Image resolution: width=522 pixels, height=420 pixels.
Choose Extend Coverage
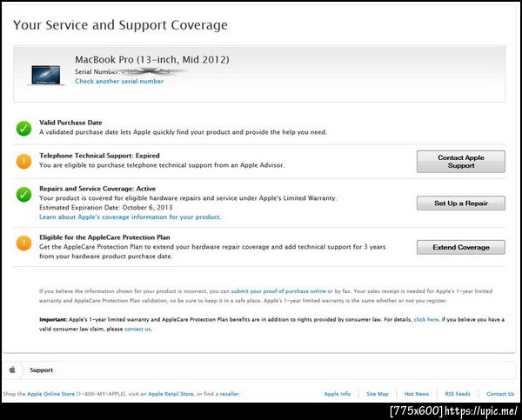pyautogui.click(x=461, y=247)
